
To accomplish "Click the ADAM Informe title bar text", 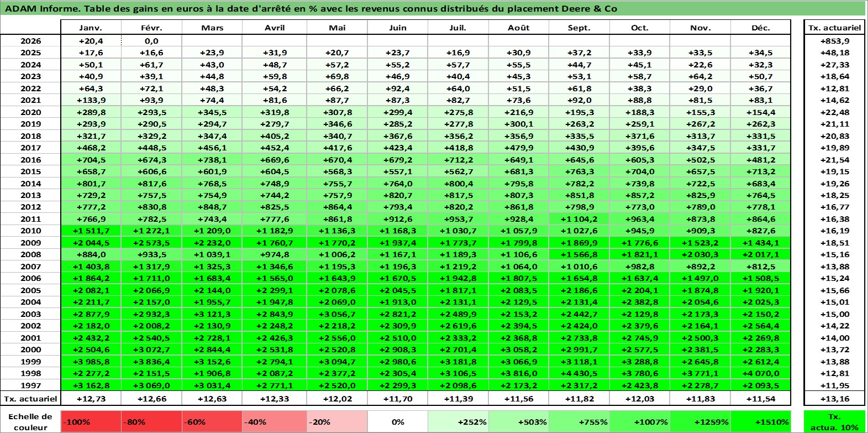I will [311, 8].
